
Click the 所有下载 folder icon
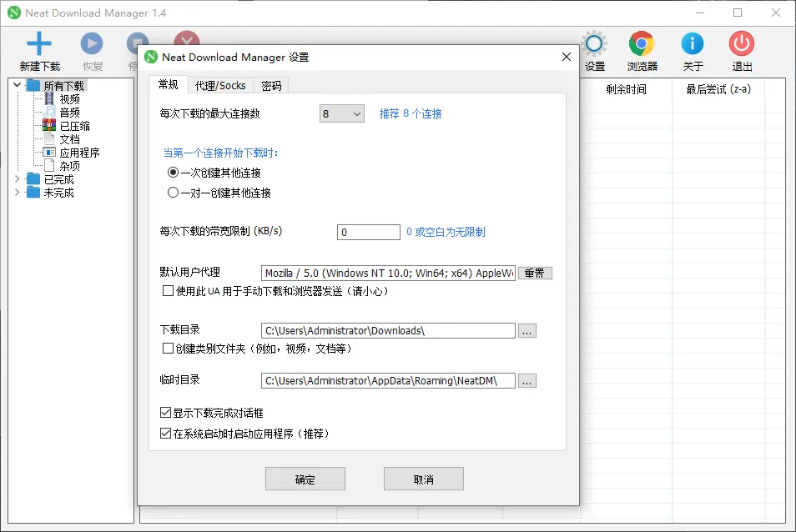[x=33, y=85]
